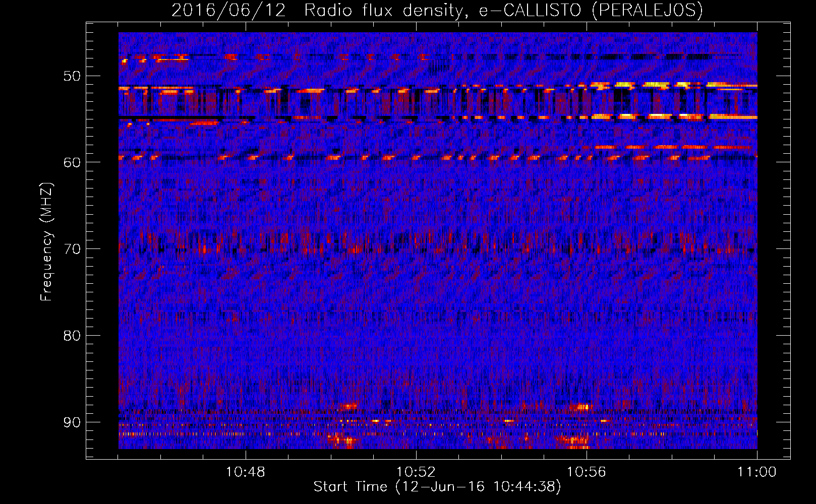The width and height of the screenshot is (816, 504).
Task: Click the 'Start Time (12-Jun-16 10:44:38)' label
Action: pos(437,487)
